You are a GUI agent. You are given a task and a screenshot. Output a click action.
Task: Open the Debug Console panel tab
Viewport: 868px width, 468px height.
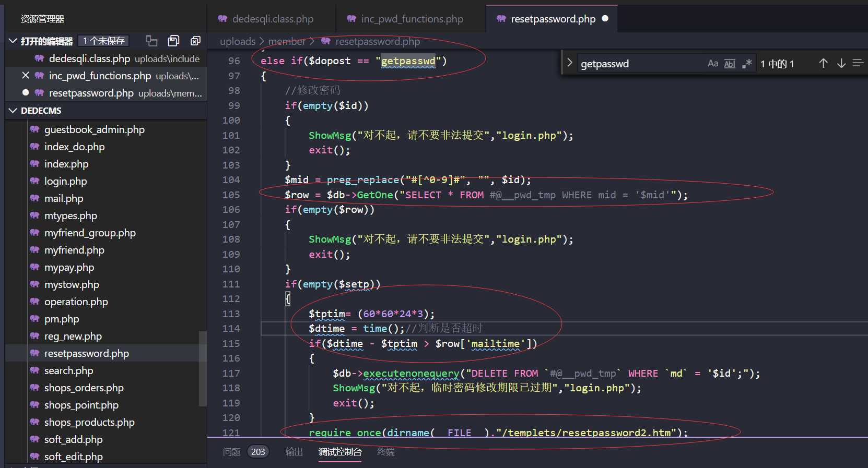click(x=340, y=452)
